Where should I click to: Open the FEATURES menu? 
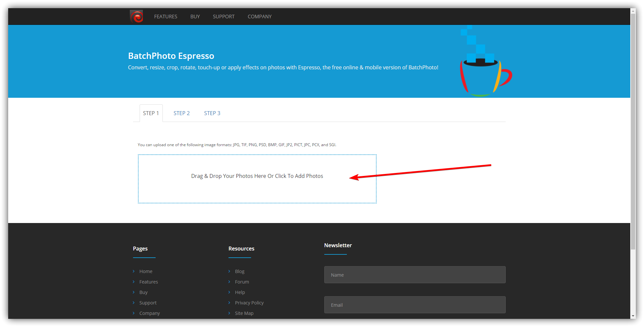[x=166, y=17]
